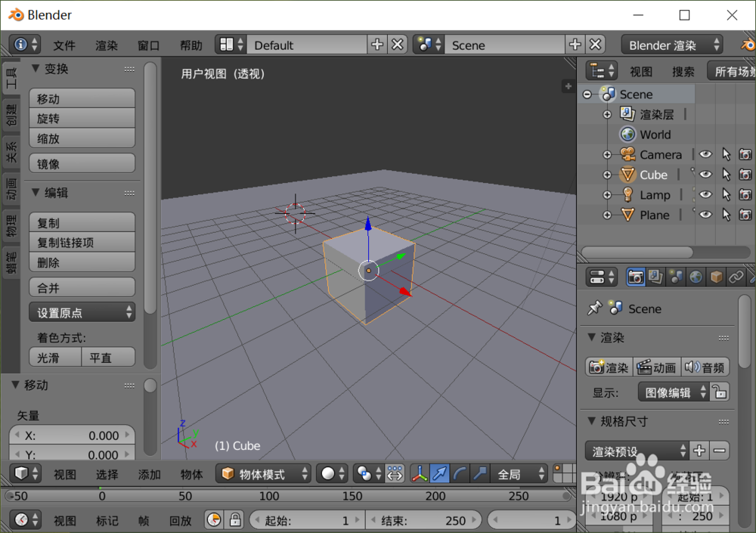Viewport: 756px width, 533px height.
Task: Expand the 渲染层 outliner entry
Action: [x=607, y=114]
